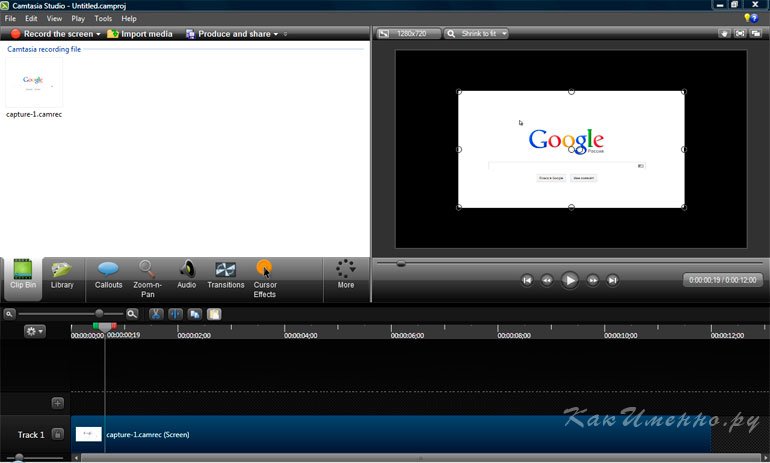
Task: Click the time counter 0:00:00:19 / 0:00:12:00
Action: click(x=722, y=280)
